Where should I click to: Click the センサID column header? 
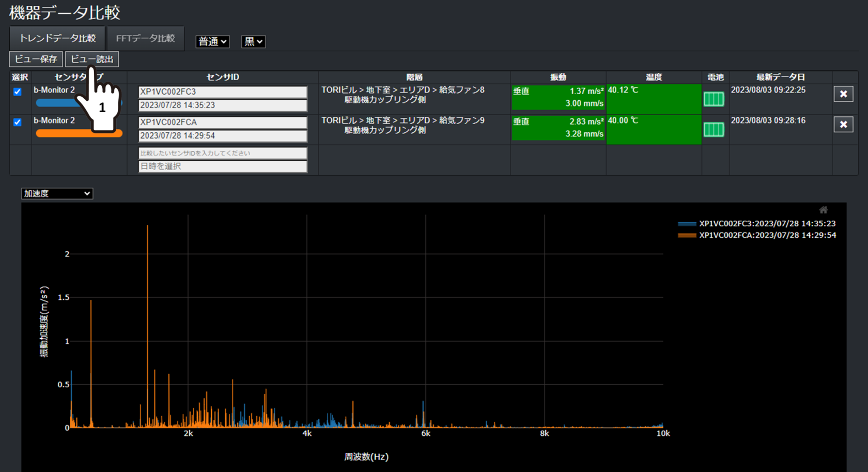[223, 77]
